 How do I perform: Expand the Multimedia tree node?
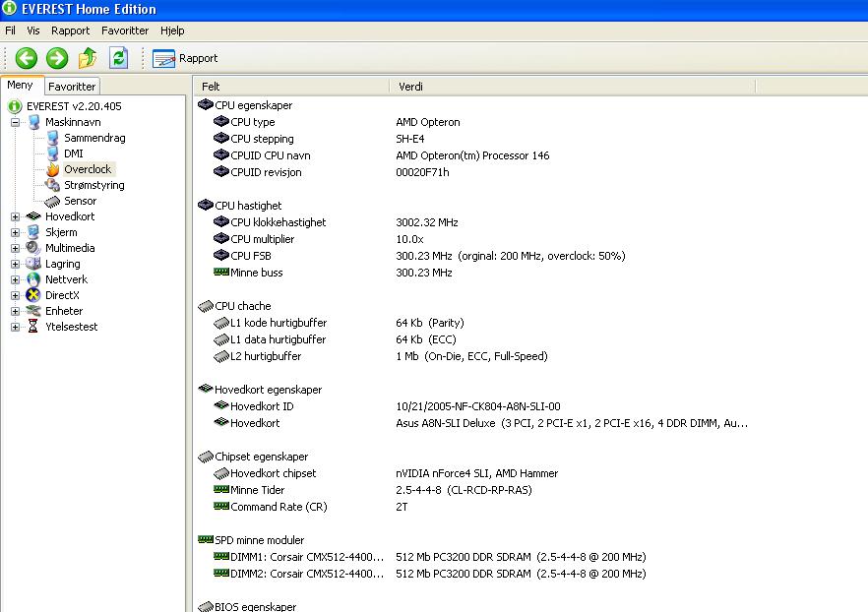(15, 249)
